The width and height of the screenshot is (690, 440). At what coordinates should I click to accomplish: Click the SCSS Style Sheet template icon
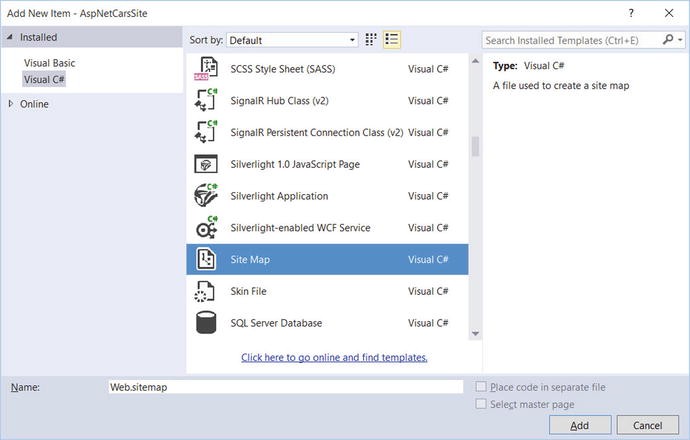coord(206,69)
